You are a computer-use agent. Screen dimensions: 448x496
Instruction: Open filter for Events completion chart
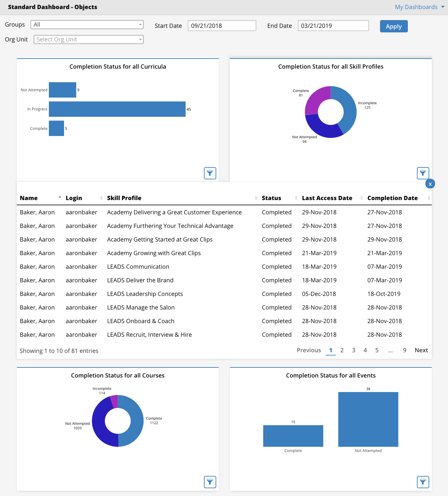click(423, 482)
